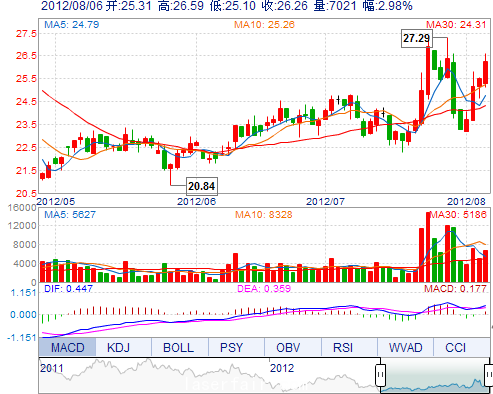
Task: Click the 2012 marker in overview timeline
Action: (282, 368)
